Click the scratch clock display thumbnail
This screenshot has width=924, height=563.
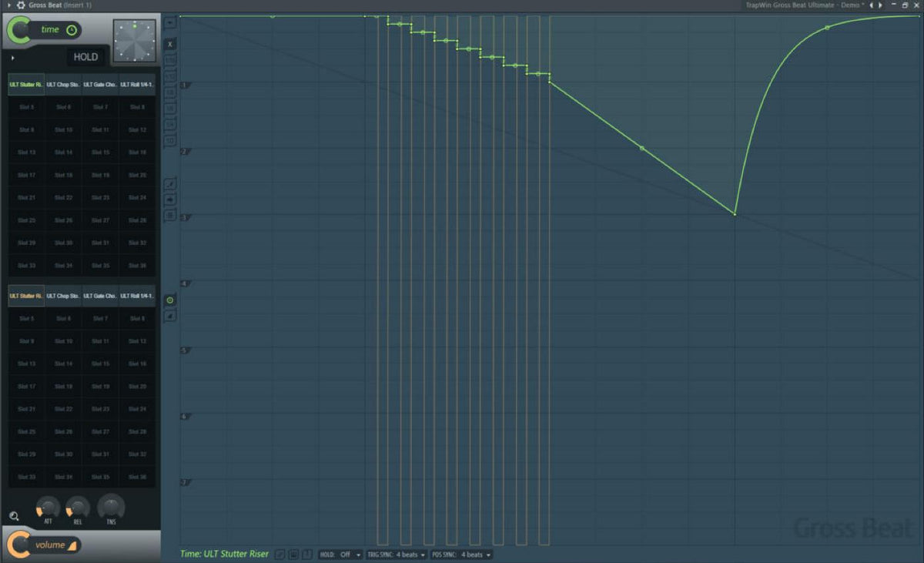pyautogui.click(x=134, y=41)
